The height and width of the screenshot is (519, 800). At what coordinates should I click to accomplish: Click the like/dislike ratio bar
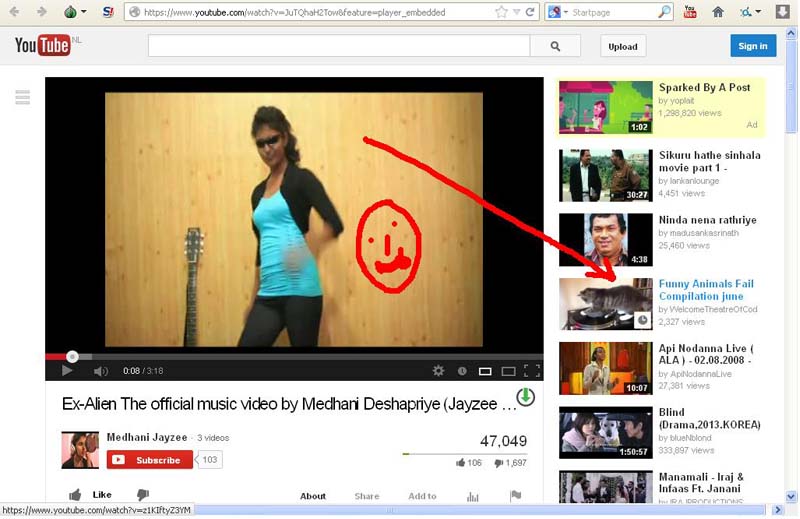tap(465, 454)
